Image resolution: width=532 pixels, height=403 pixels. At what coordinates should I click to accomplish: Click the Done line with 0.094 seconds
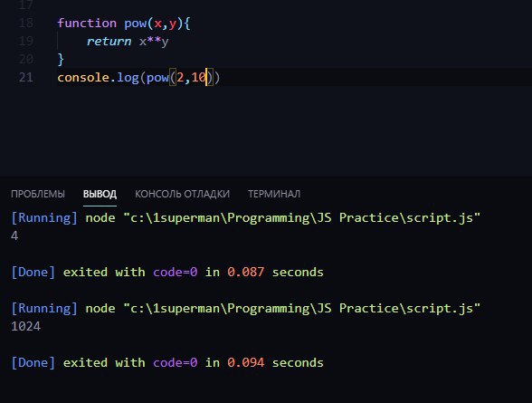(x=167, y=362)
